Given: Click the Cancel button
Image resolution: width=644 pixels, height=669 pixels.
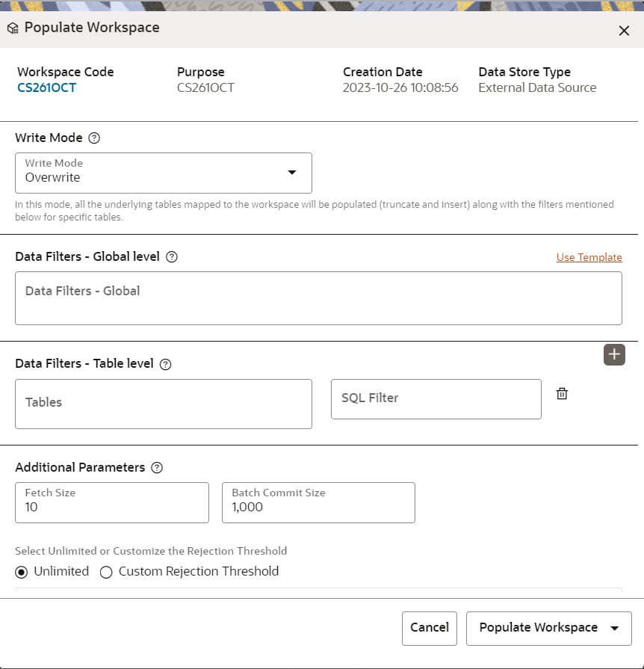Looking at the screenshot, I should 429,628.
